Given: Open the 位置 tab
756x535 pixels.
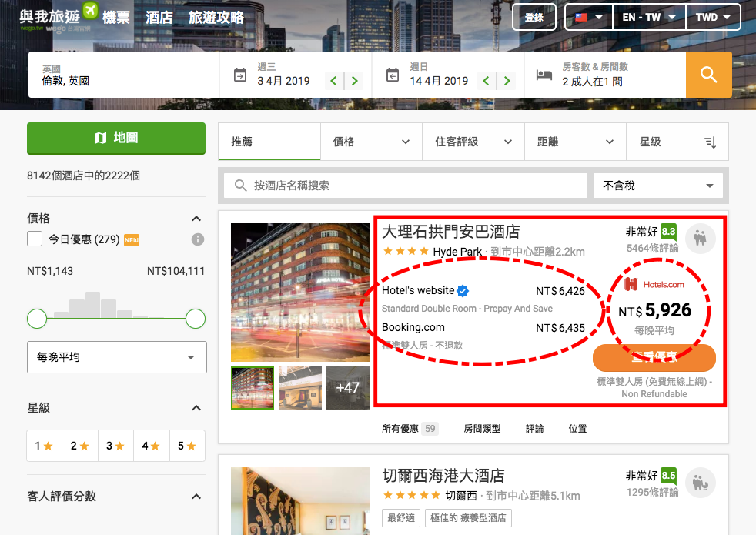Looking at the screenshot, I should 577,429.
